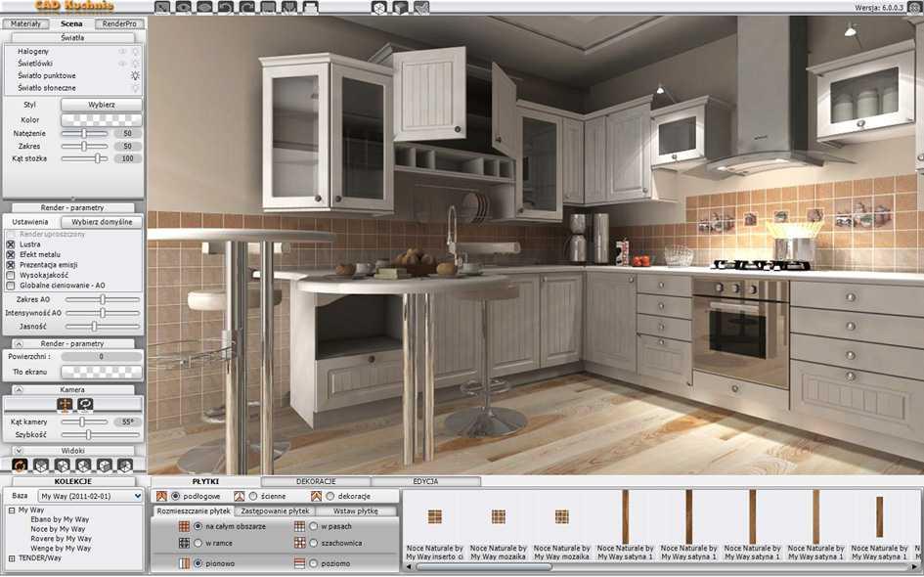Screen dimensions: 924x577
Task: Switch to the Materiały tab
Action: (x=26, y=23)
